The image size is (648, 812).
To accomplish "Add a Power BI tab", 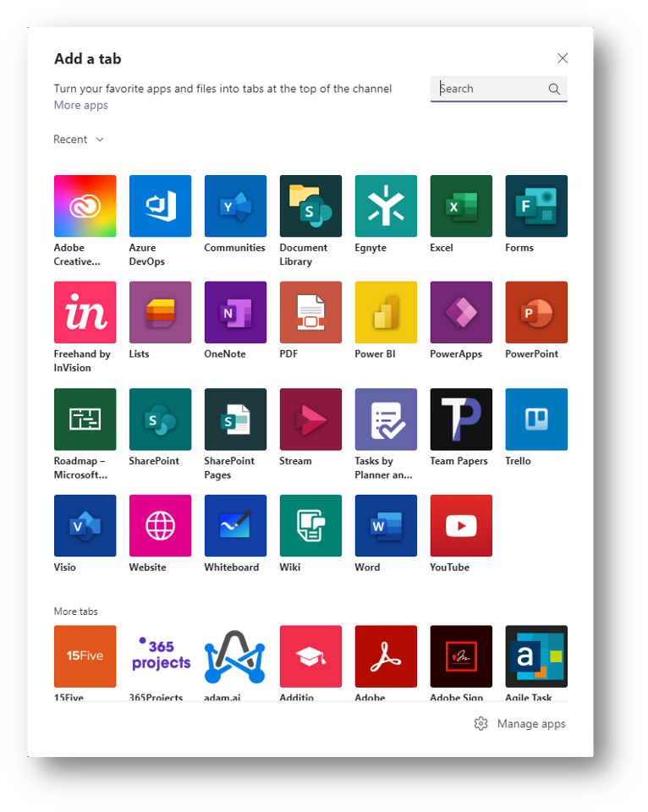I will coord(386,312).
